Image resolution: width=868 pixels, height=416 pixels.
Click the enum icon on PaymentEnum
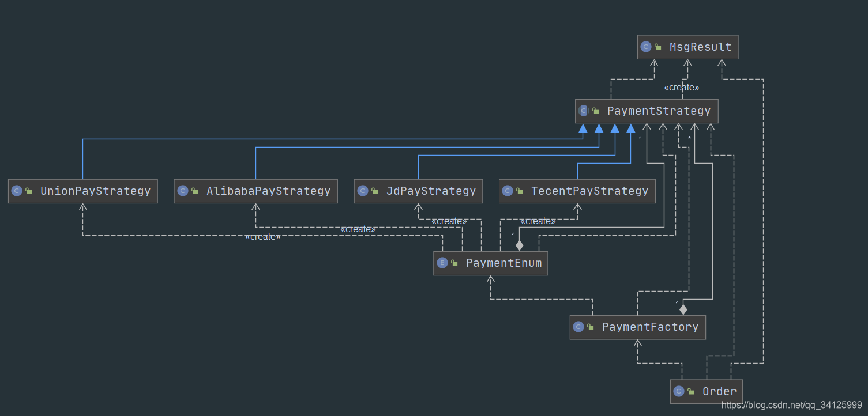click(x=442, y=263)
